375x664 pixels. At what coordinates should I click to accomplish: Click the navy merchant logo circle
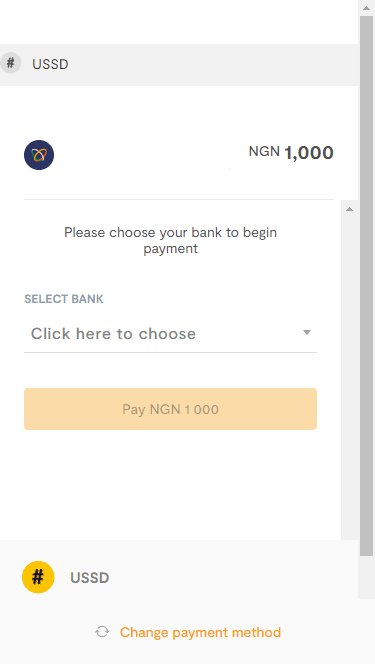tap(39, 155)
